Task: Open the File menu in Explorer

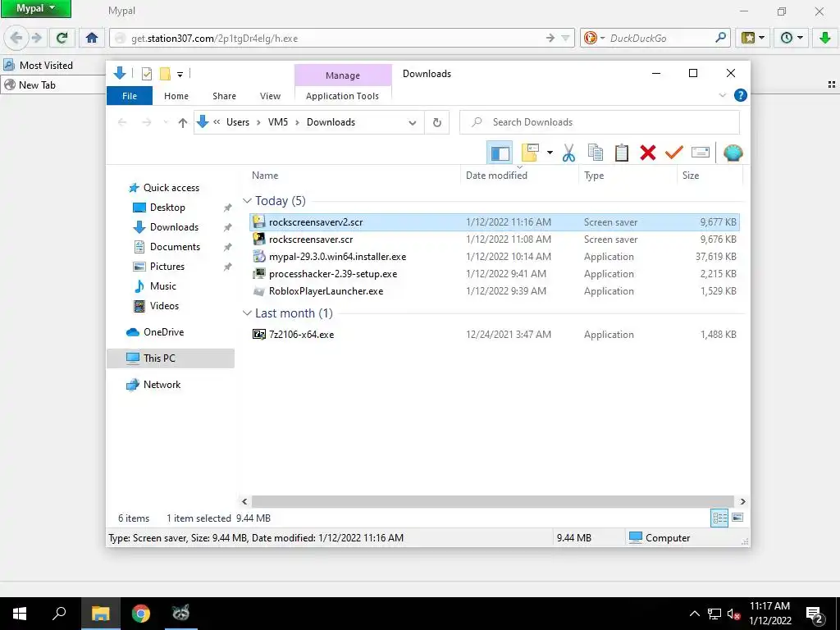Action: point(130,96)
